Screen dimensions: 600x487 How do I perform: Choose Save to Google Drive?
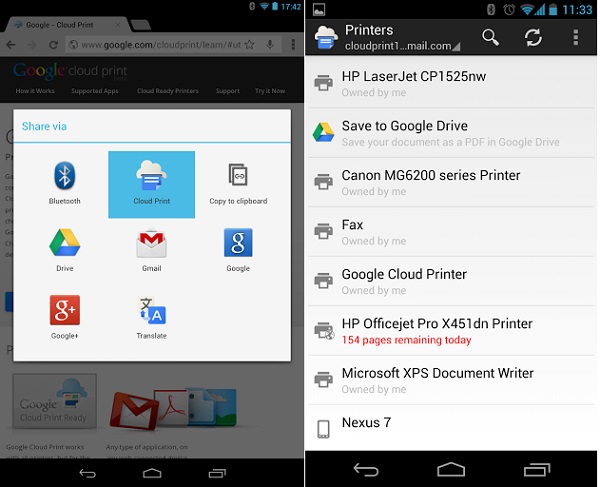450,133
